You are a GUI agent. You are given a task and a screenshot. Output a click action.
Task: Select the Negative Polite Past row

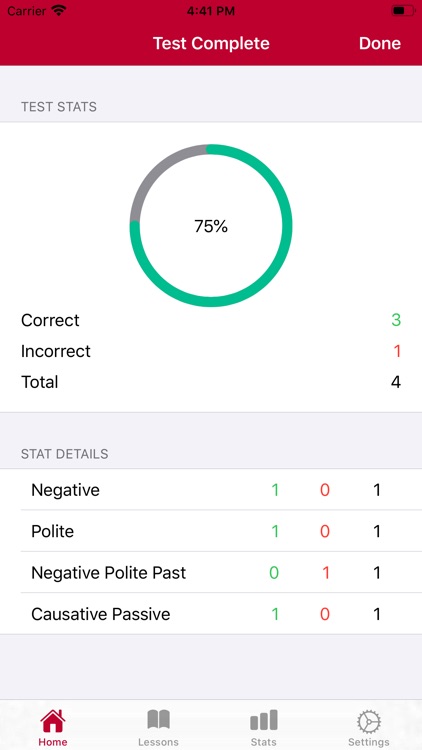pyautogui.click(x=211, y=573)
